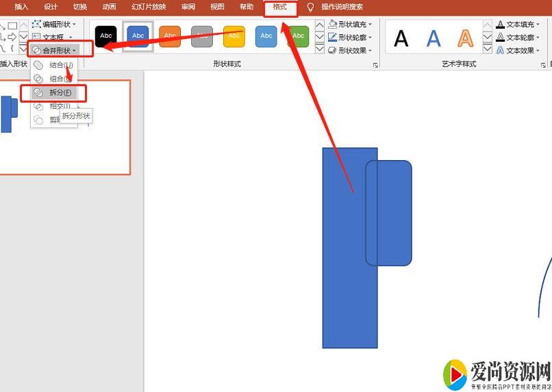Open the 动画 ribbon tab
552x392 pixels.
coord(109,7)
